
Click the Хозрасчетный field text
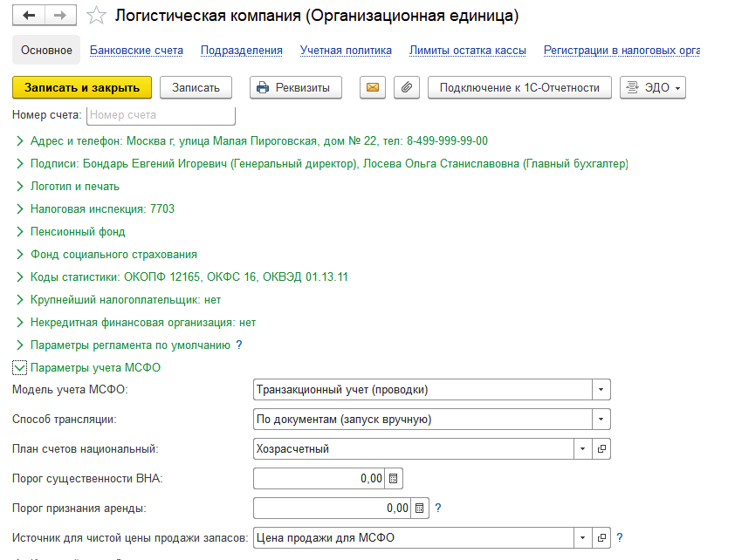(292, 448)
